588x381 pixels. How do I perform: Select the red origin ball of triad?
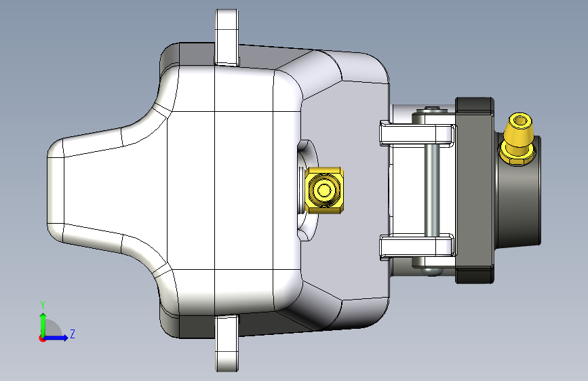point(42,338)
